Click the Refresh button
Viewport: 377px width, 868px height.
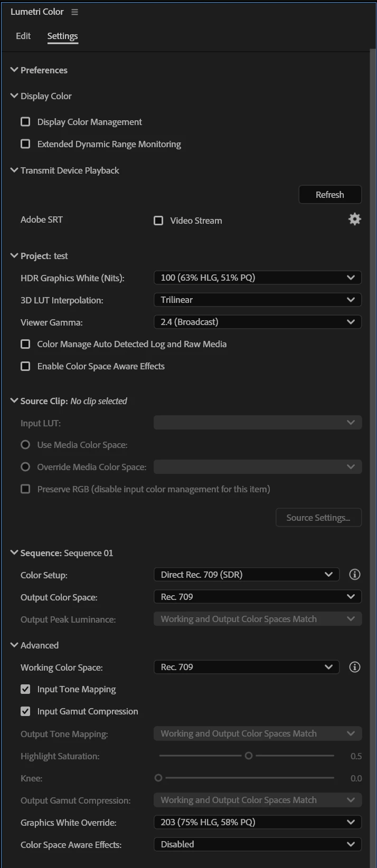click(330, 195)
